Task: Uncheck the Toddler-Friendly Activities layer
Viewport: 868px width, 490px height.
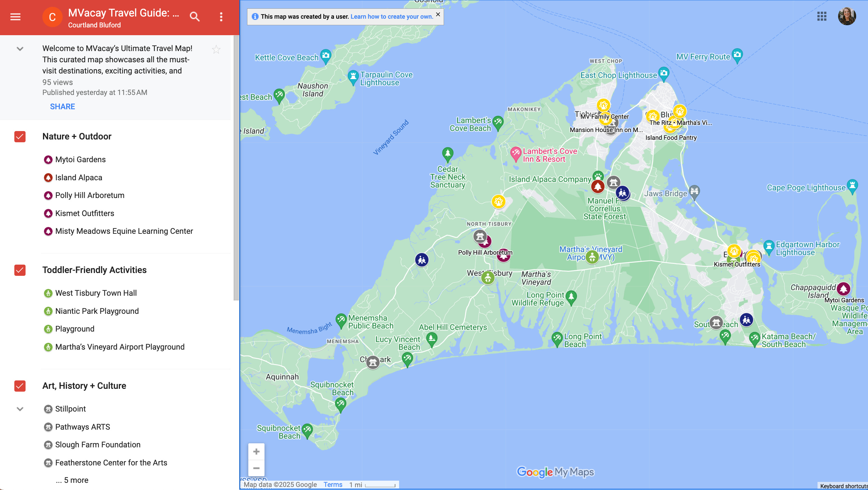Action: (20, 270)
